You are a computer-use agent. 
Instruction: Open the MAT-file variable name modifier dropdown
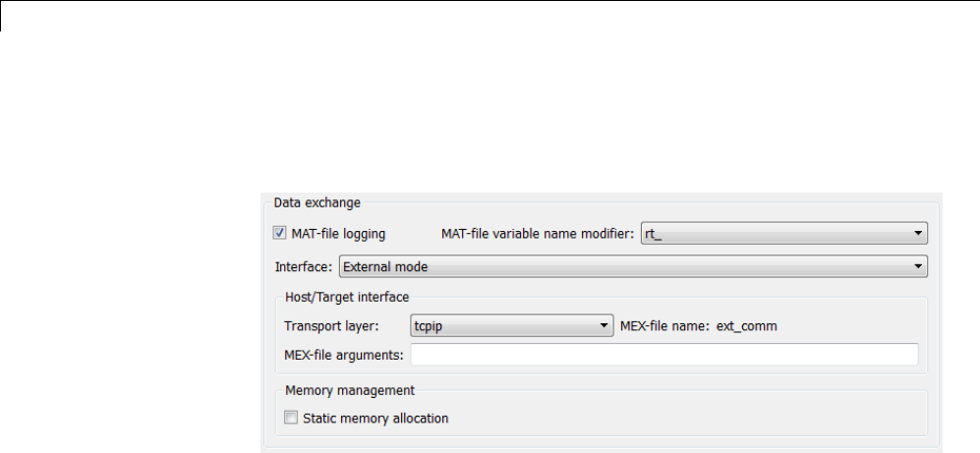[783, 234]
